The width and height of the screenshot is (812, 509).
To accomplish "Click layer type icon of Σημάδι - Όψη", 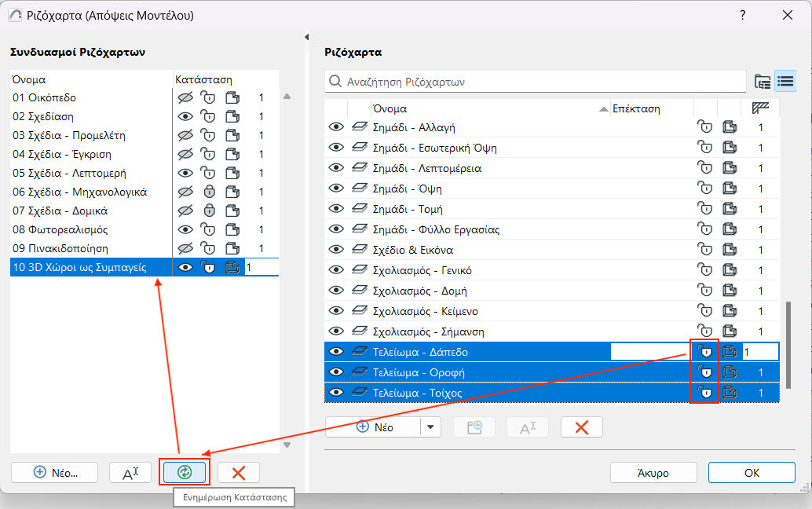I will click(x=360, y=189).
